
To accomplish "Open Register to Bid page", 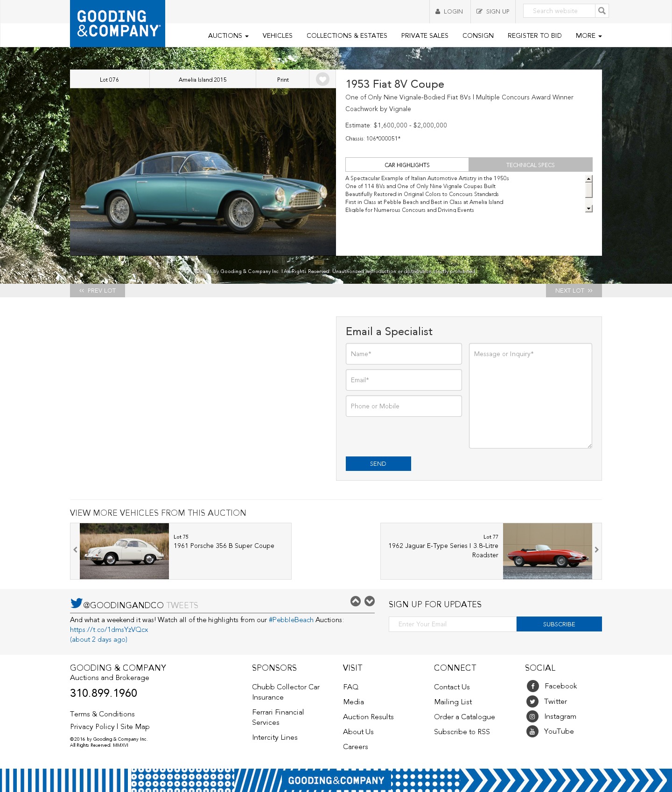I will (x=535, y=35).
